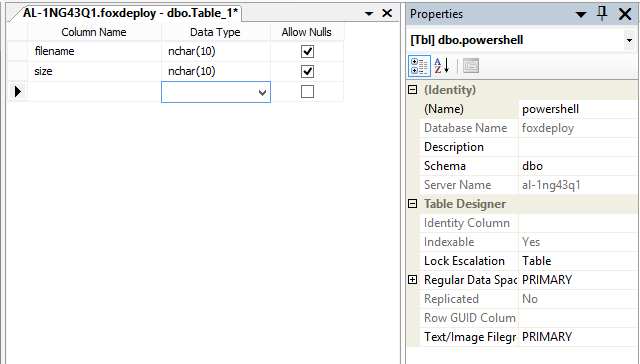Open the Property Pages icon
640x364 pixels.
coord(471,66)
